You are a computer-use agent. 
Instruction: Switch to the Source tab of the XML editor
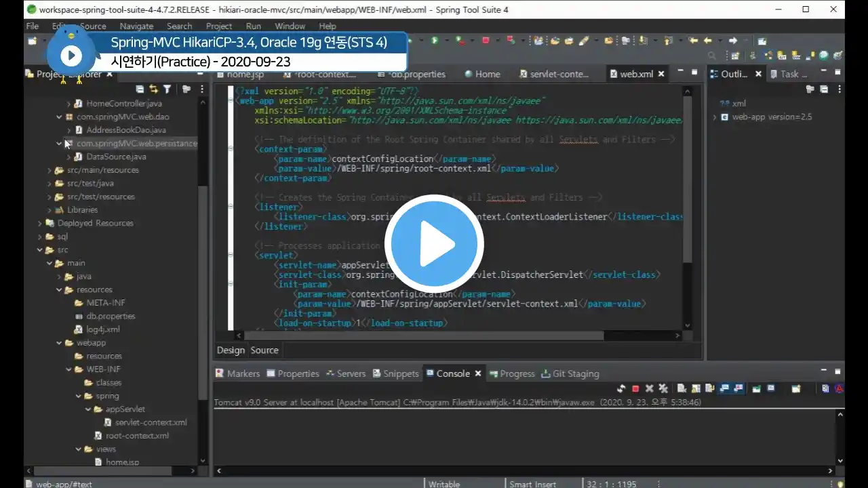pyautogui.click(x=264, y=350)
